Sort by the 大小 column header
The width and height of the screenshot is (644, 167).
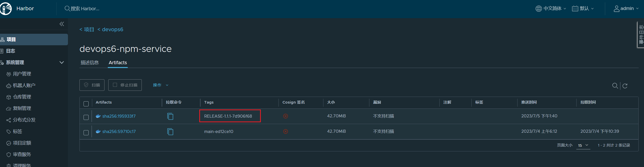point(331,102)
